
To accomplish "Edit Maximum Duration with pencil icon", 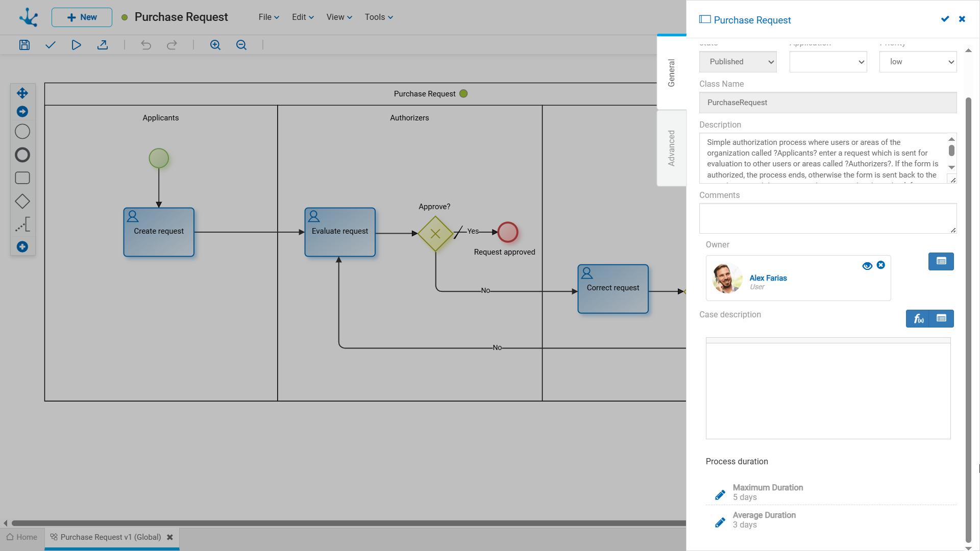I will 720,494.
